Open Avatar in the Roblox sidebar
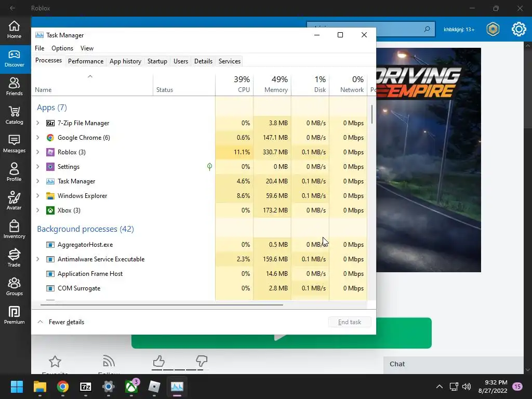 [14, 201]
